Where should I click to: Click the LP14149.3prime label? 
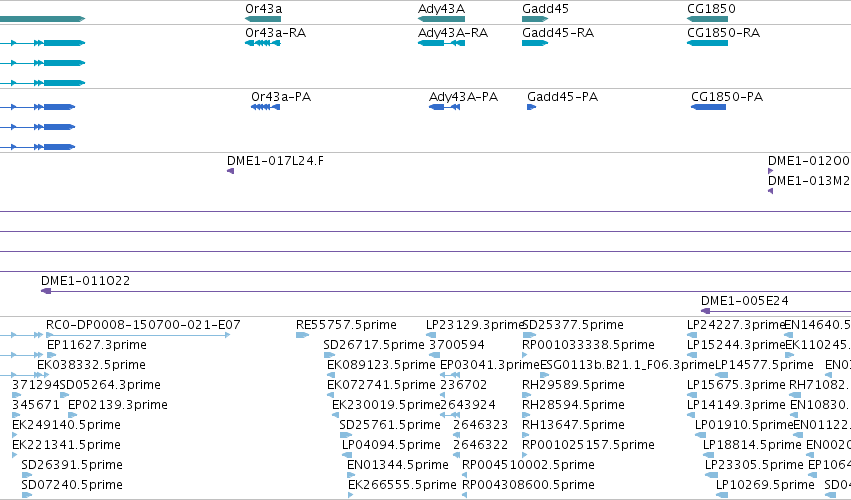click(736, 405)
